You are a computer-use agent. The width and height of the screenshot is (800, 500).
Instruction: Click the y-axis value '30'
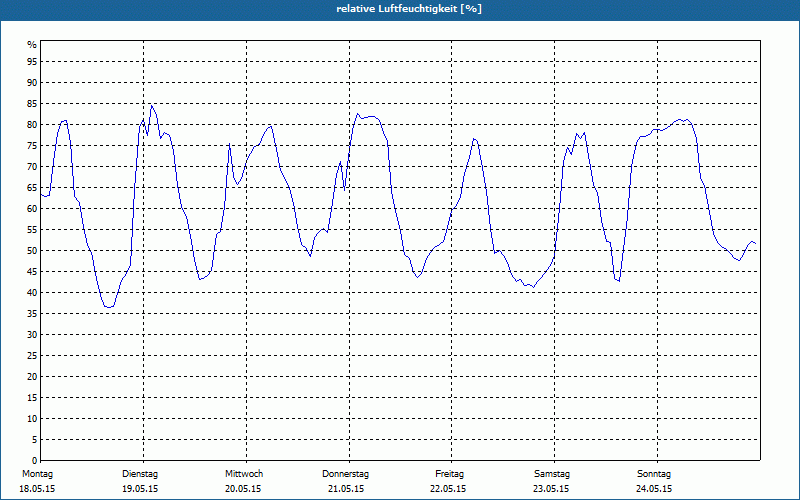32,335
